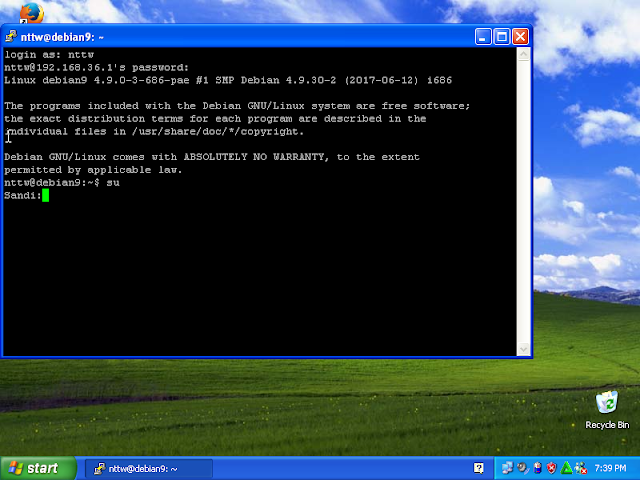Open network connection tray icon
The image size is (640, 480).
[x=507, y=468]
